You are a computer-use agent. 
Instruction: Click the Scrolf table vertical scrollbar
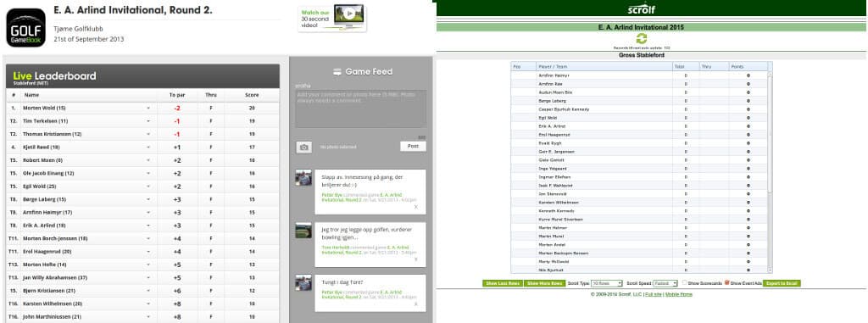[770, 172]
